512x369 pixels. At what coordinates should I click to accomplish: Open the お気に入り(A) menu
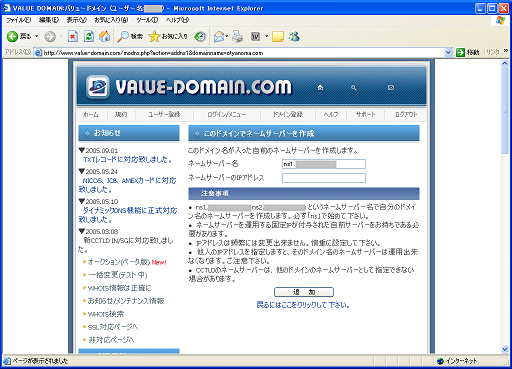tap(111, 20)
